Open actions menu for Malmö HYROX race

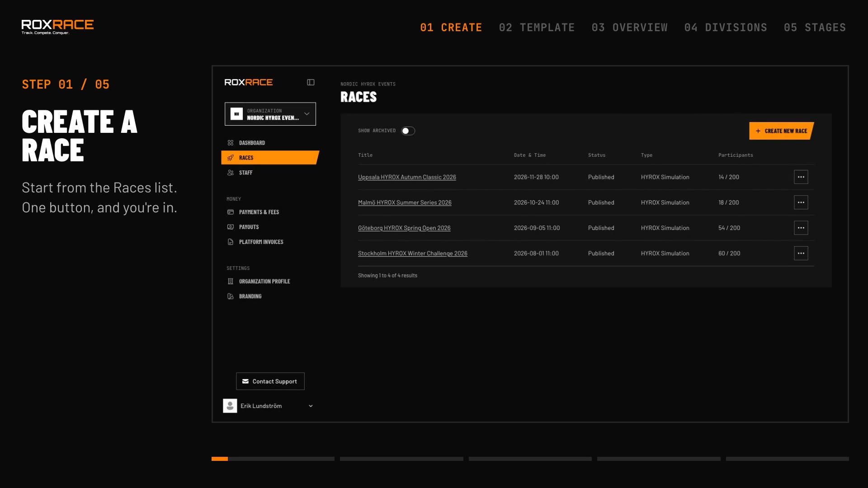pyautogui.click(x=801, y=202)
